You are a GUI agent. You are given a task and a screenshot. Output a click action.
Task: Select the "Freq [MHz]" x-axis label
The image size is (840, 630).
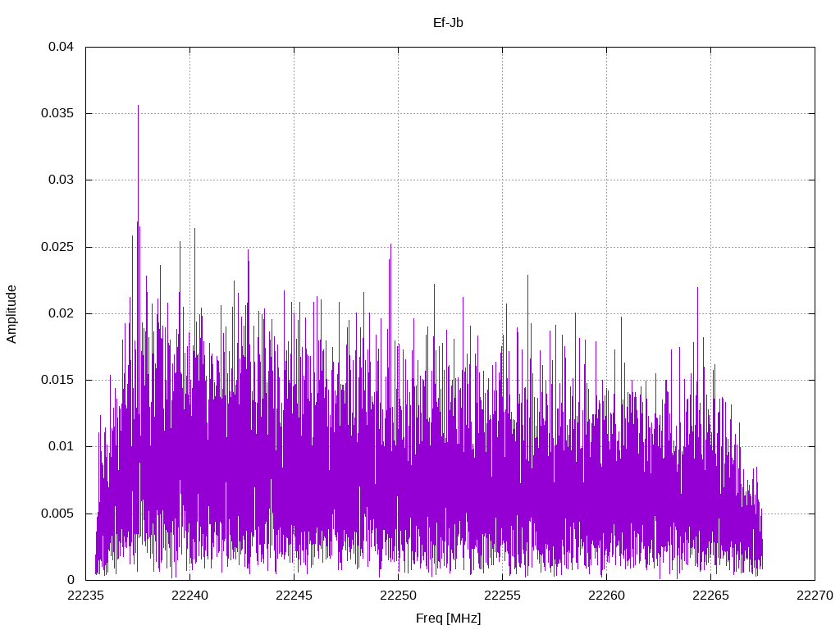(449, 619)
